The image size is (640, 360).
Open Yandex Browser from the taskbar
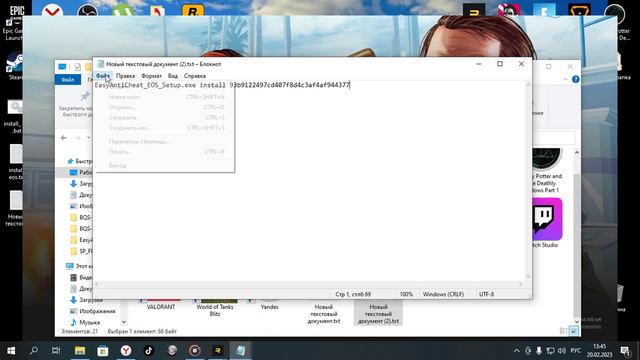(x=126, y=350)
